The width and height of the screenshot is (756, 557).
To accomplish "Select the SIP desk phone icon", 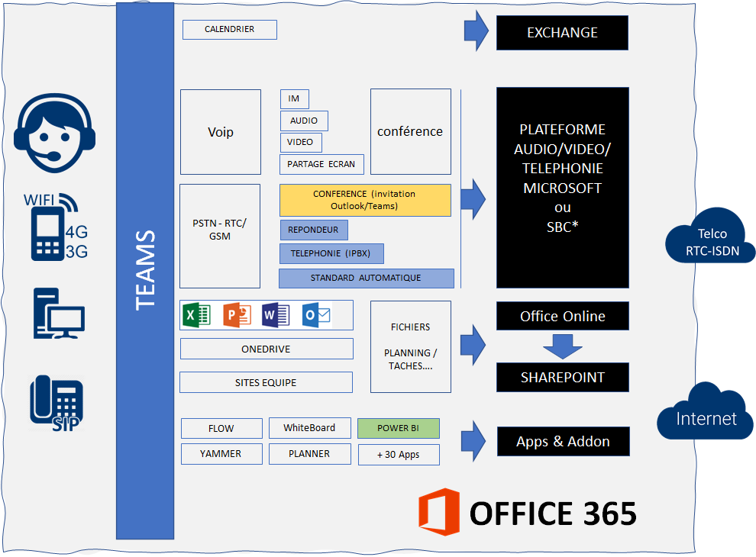I will point(56,401).
